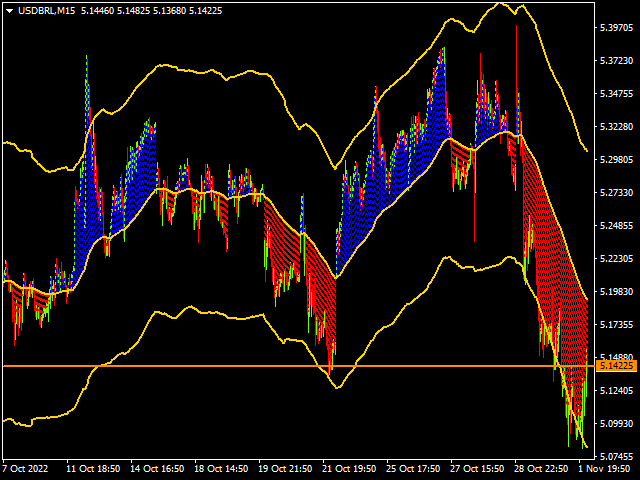Select the USDBRL,M15 symbol title
640x480 pixels.
[x=47, y=11]
